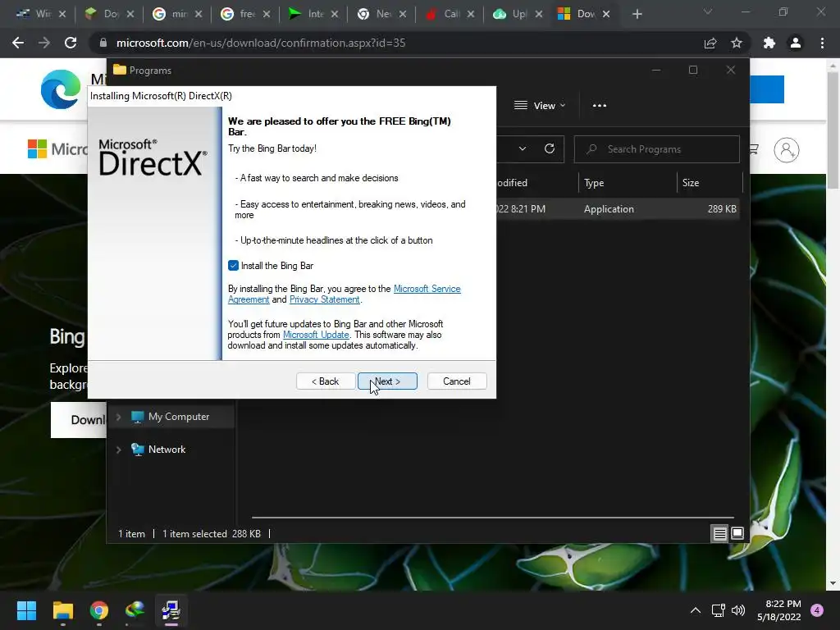Click Microsoft sign-in account icon on page
This screenshot has height=630, width=840.
(787, 149)
